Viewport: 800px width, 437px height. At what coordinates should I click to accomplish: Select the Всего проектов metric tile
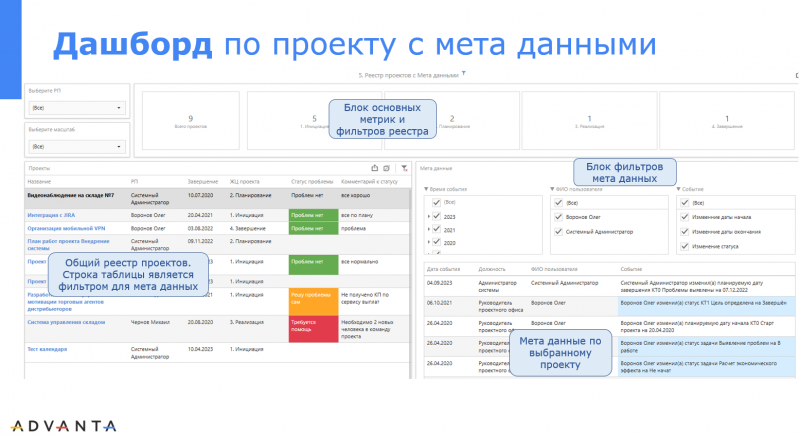pyautogui.click(x=190, y=122)
